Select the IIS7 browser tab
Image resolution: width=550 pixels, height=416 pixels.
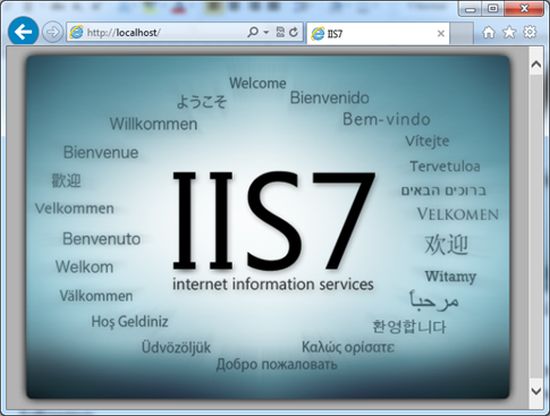tap(378, 33)
